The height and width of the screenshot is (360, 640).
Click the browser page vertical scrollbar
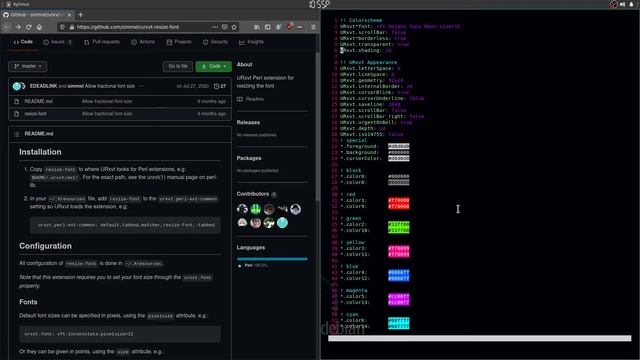pyautogui.click(x=317, y=126)
